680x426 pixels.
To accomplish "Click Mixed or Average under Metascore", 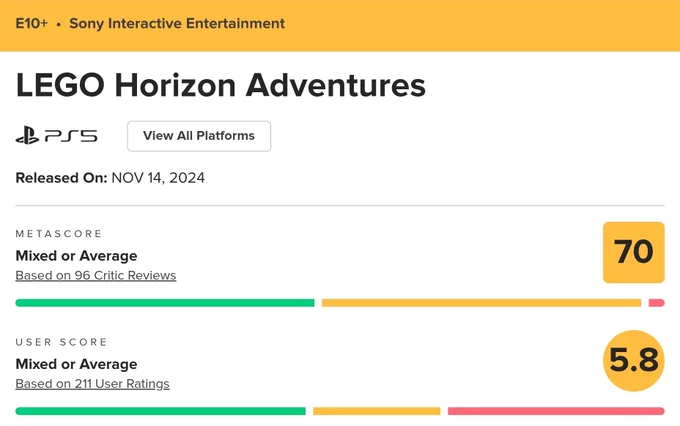I will (76, 256).
